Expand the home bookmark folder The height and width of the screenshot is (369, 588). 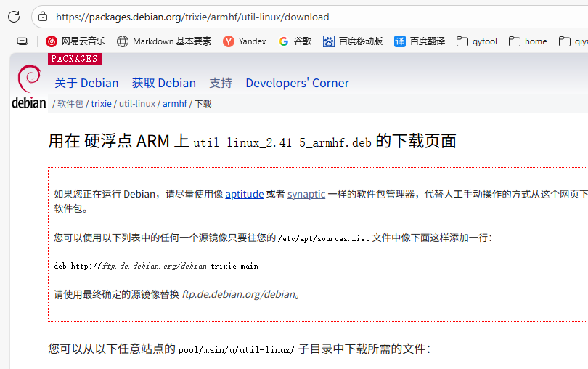pyautogui.click(x=528, y=41)
